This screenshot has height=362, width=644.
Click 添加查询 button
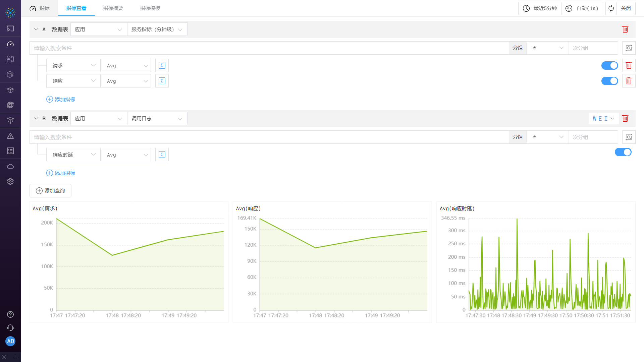[50, 191]
